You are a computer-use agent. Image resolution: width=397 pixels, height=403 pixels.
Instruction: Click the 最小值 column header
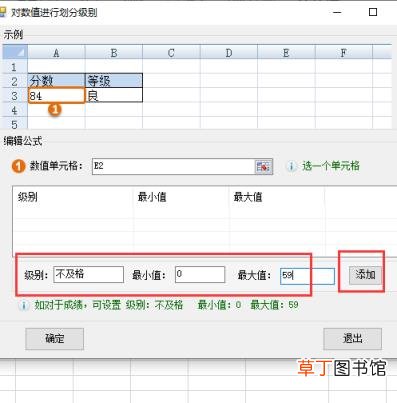pos(181,197)
